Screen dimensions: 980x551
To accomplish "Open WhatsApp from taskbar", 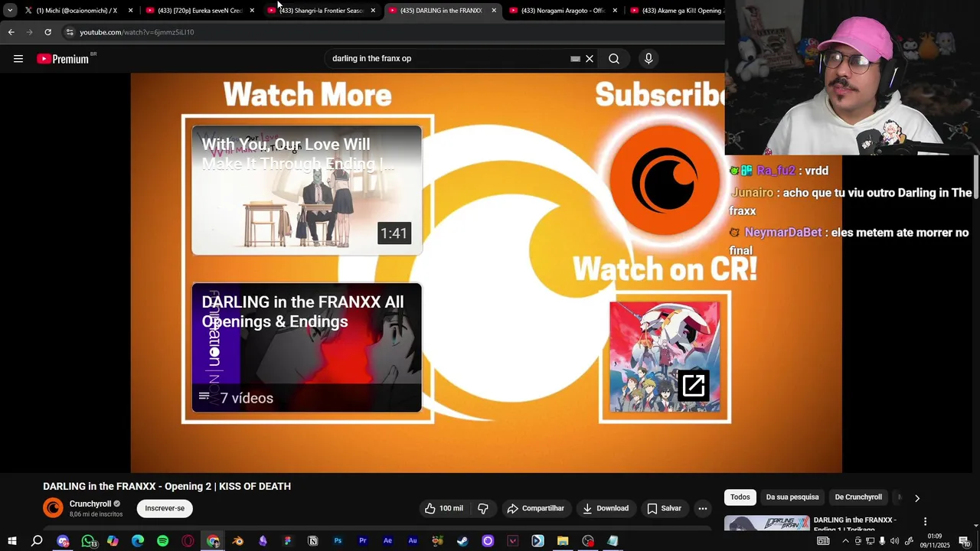I will tap(88, 541).
